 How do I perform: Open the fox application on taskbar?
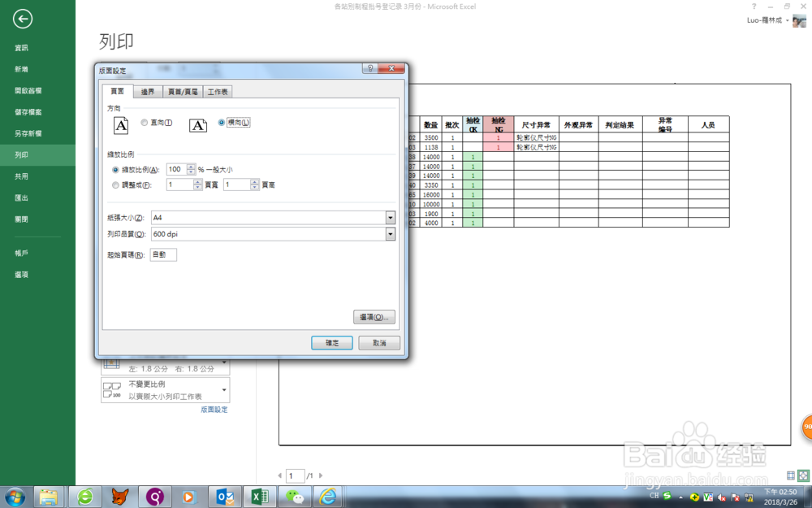120,497
